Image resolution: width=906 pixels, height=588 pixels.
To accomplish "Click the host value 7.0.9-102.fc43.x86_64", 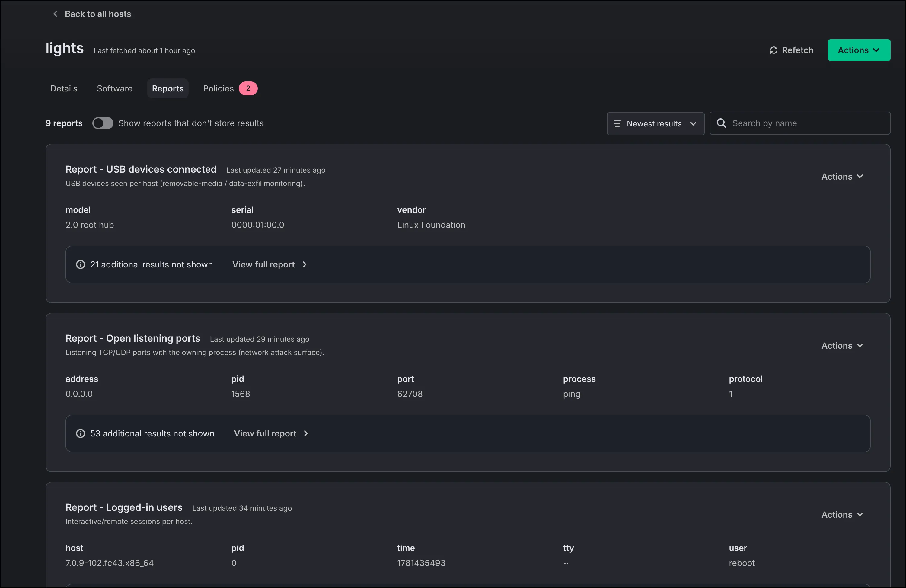I will tap(109, 563).
